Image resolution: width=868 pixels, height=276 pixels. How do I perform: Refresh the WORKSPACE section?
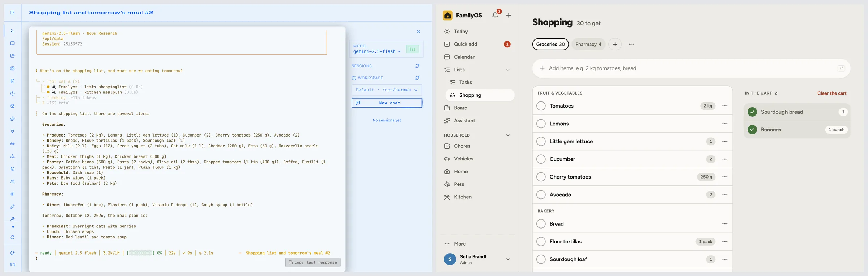417,78
